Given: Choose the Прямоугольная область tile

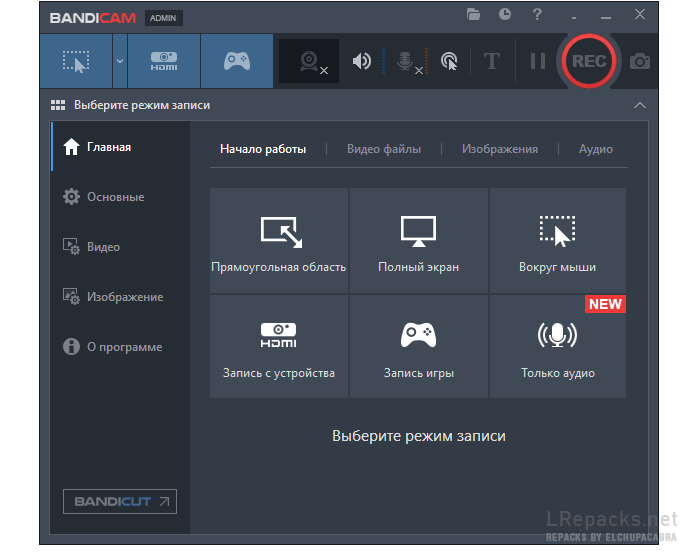Looking at the screenshot, I should pyautogui.click(x=279, y=241).
